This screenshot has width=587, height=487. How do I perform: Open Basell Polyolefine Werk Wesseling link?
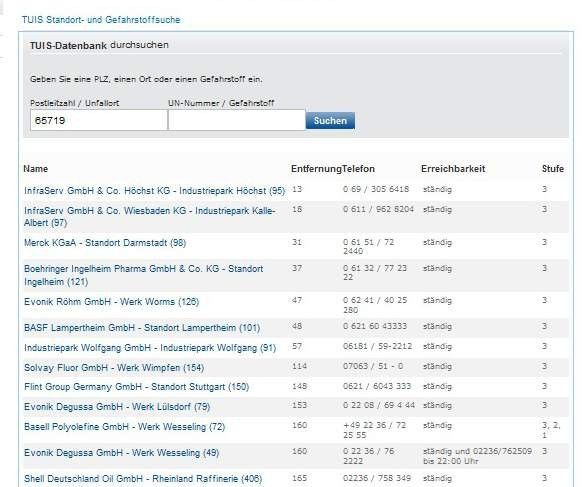[x=124, y=427]
